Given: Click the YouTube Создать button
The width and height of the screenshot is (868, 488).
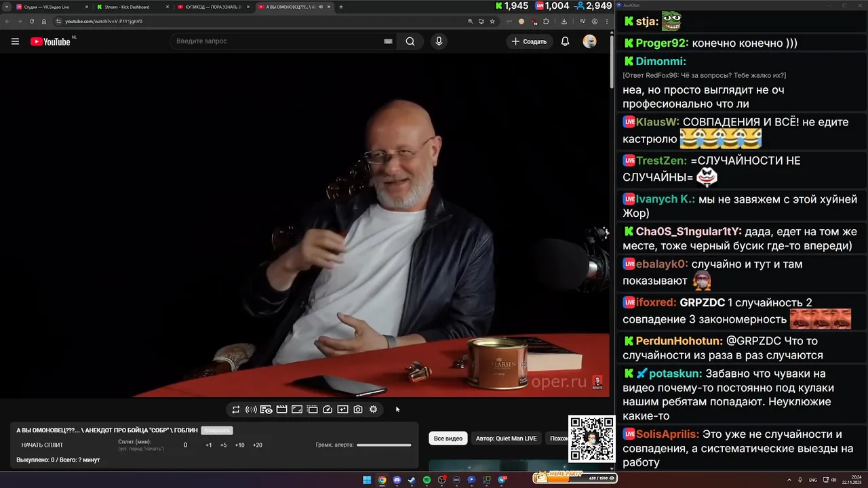Looking at the screenshot, I should tap(529, 41).
